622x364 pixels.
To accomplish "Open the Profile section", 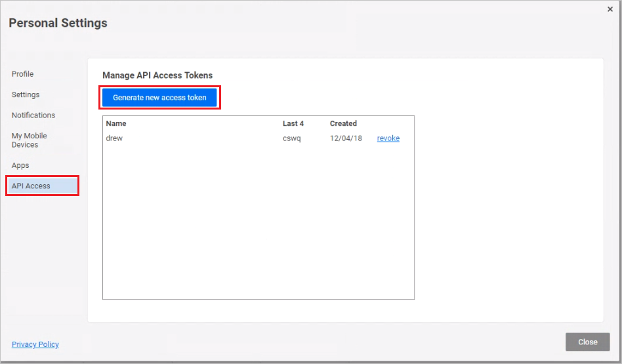I will (22, 74).
